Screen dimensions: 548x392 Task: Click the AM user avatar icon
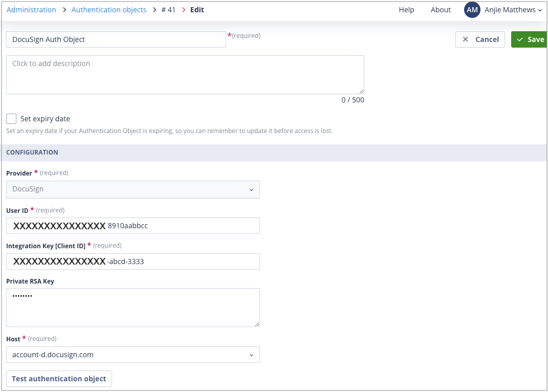click(x=472, y=10)
